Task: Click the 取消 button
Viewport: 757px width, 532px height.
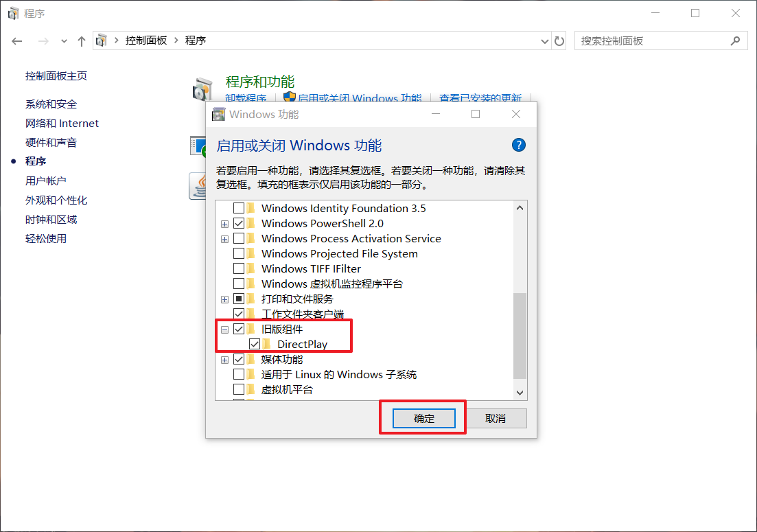Action: pos(496,419)
